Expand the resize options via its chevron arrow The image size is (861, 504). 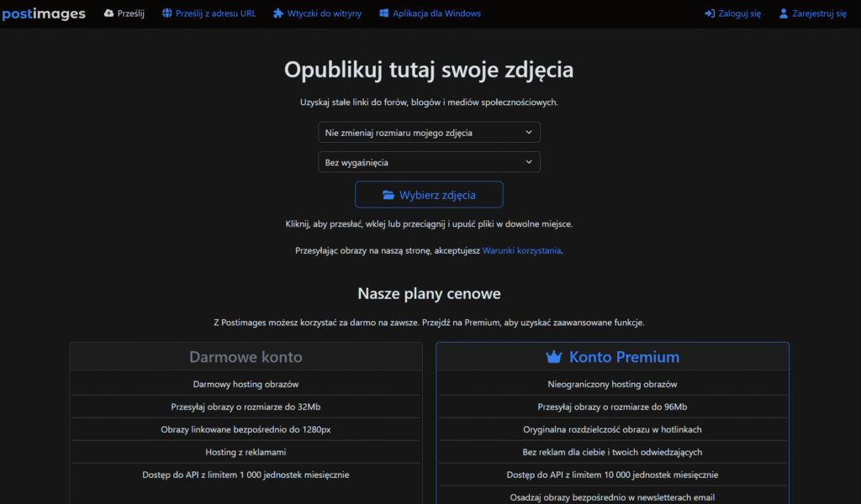[529, 132]
